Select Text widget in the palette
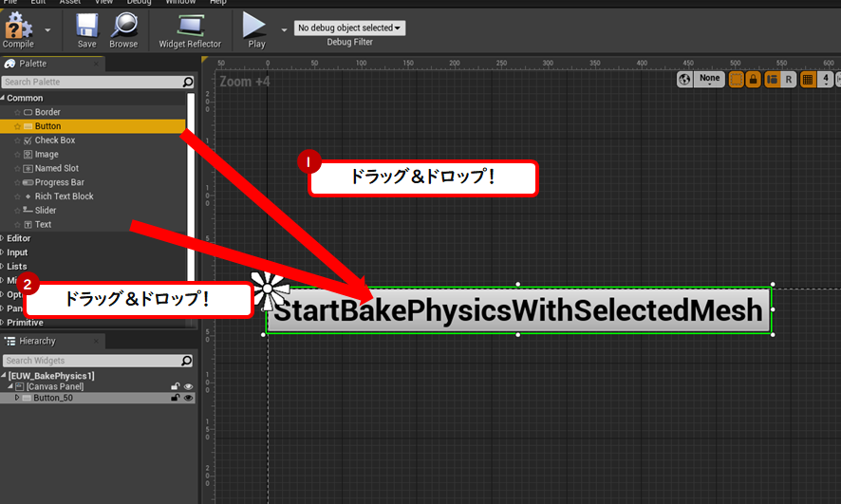 [43, 224]
